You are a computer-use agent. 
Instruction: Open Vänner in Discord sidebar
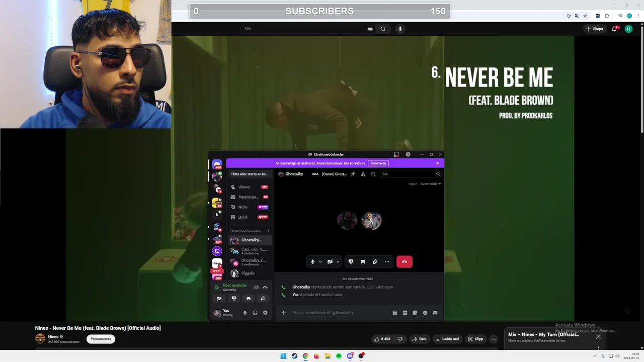click(250, 187)
